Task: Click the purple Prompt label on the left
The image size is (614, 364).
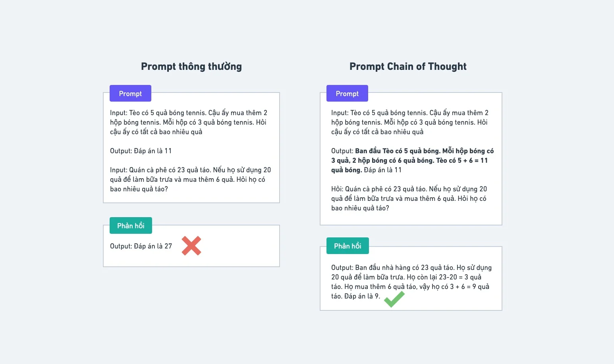Action: point(130,93)
